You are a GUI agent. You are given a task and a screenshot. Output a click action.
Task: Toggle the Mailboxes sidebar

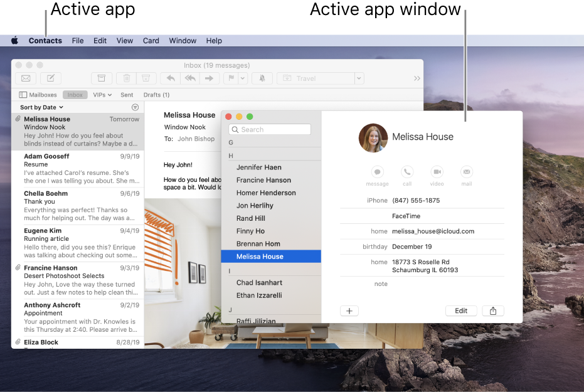tap(38, 95)
